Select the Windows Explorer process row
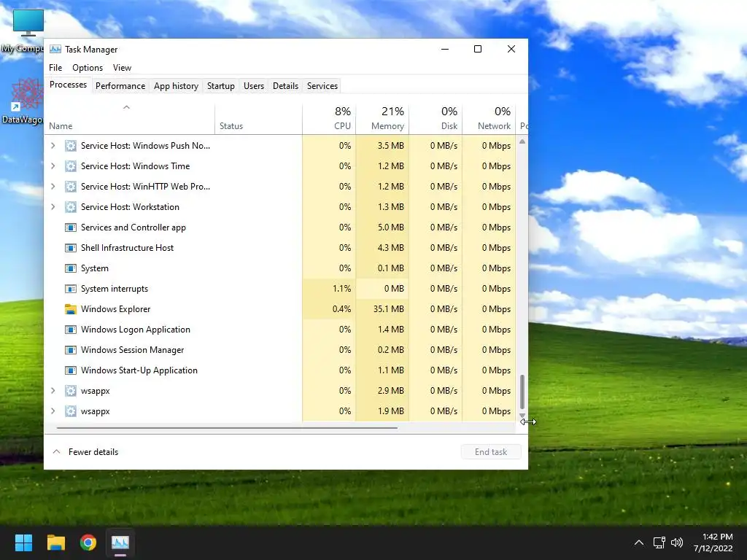This screenshot has width=747, height=560. (280, 309)
